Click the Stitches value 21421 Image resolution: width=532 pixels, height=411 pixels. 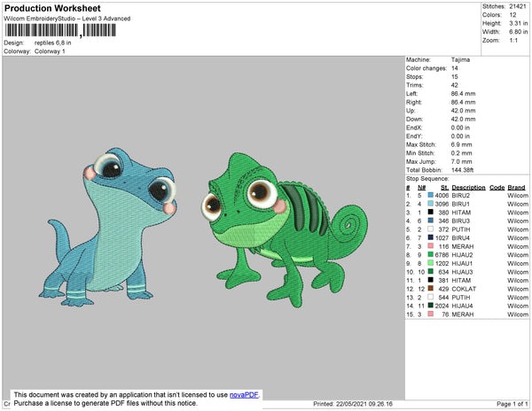click(518, 6)
